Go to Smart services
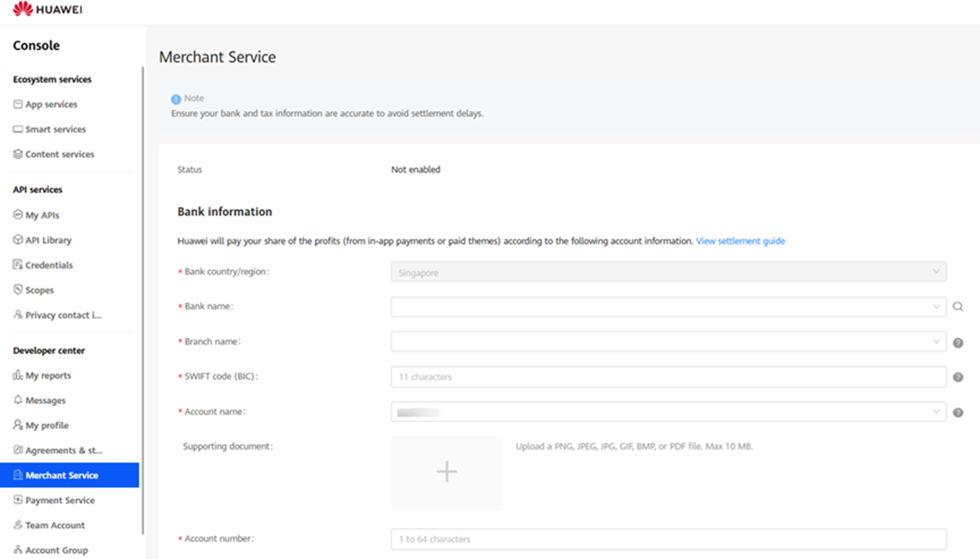This screenshot has width=980, height=559. click(x=55, y=129)
